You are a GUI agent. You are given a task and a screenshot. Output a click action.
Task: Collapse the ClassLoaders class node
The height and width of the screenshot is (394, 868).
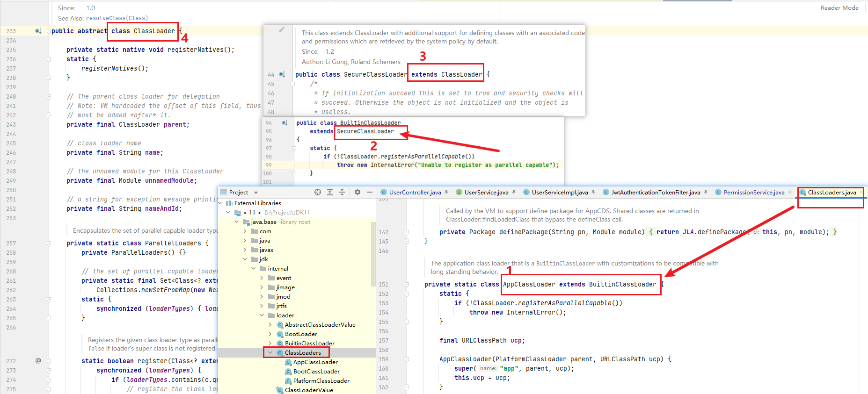(x=270, y=353)
